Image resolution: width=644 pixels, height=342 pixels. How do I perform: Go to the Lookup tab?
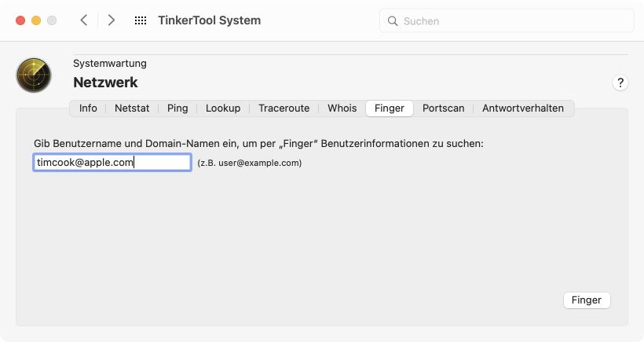(x=223, y=108)
